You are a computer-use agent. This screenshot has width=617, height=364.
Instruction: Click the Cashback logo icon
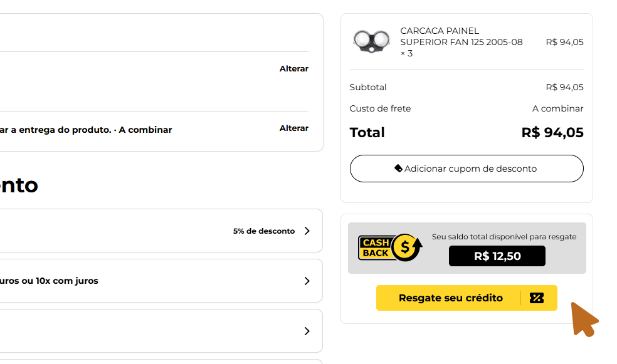[390, 247]
